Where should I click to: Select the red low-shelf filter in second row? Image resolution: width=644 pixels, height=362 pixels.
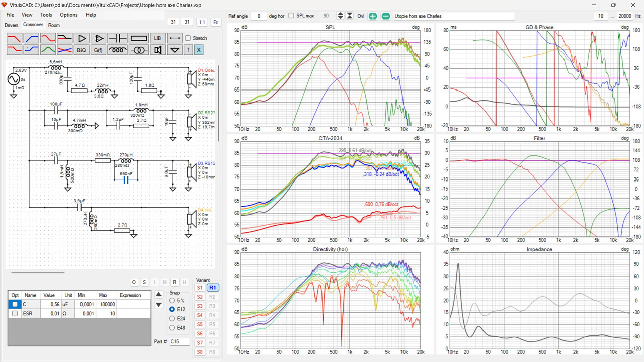click(14, 50)
